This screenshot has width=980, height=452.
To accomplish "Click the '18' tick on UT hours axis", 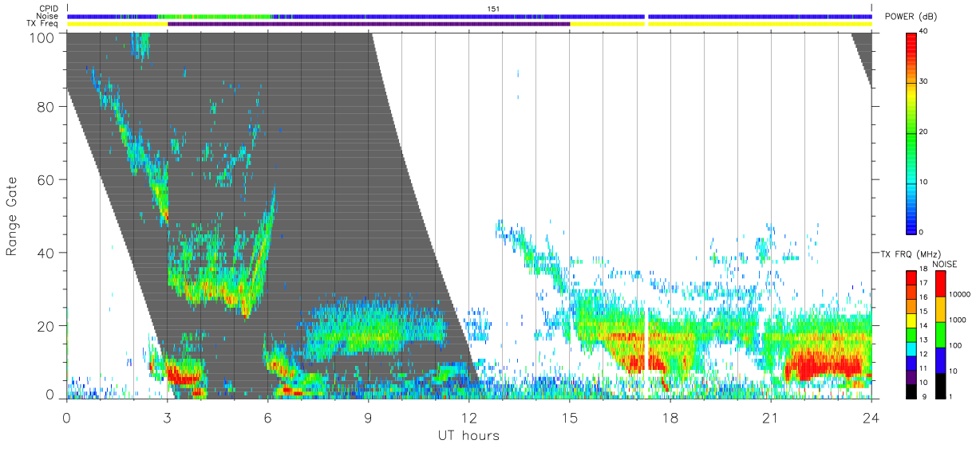I will coord(670,417).
